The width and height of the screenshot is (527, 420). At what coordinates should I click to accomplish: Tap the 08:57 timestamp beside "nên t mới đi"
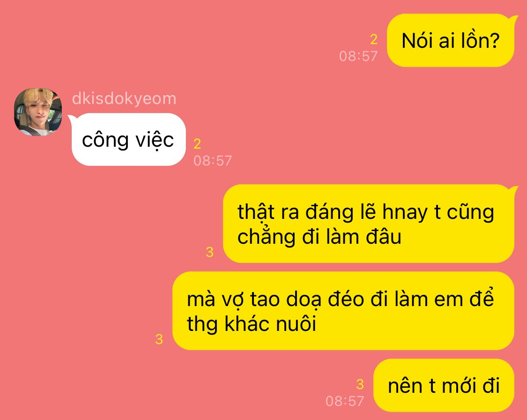click(x=345, y=401)
